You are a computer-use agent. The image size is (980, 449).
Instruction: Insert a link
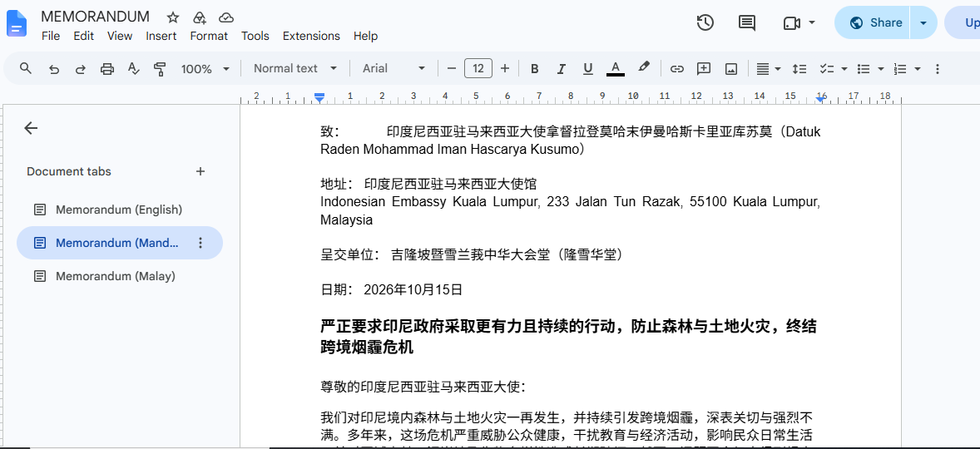coord(677,69)
